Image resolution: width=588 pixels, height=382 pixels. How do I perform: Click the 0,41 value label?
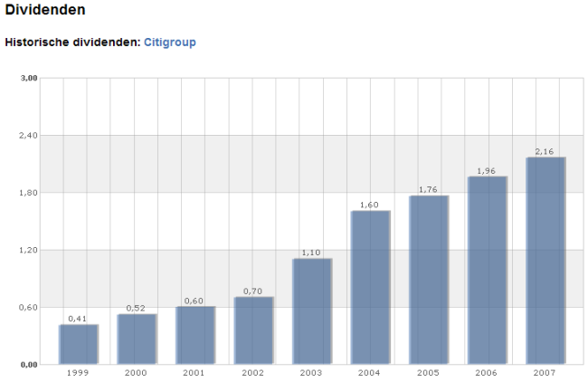tap(78, 319)
